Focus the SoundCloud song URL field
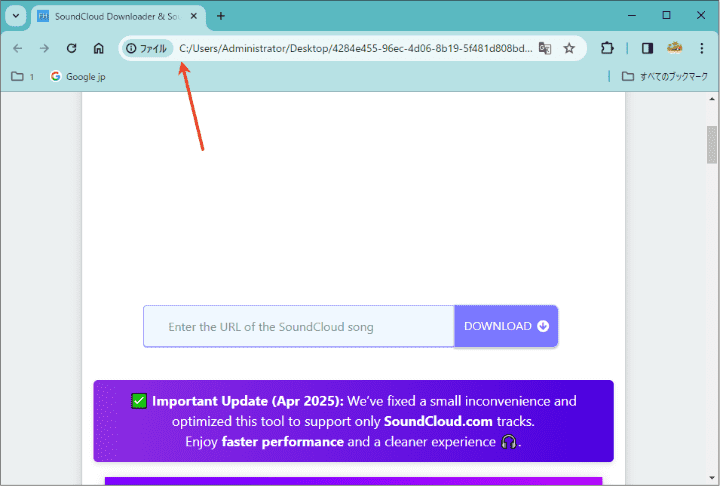Image resolution: width=720 pixels, height=486 pixels. [x=299, y=326]
